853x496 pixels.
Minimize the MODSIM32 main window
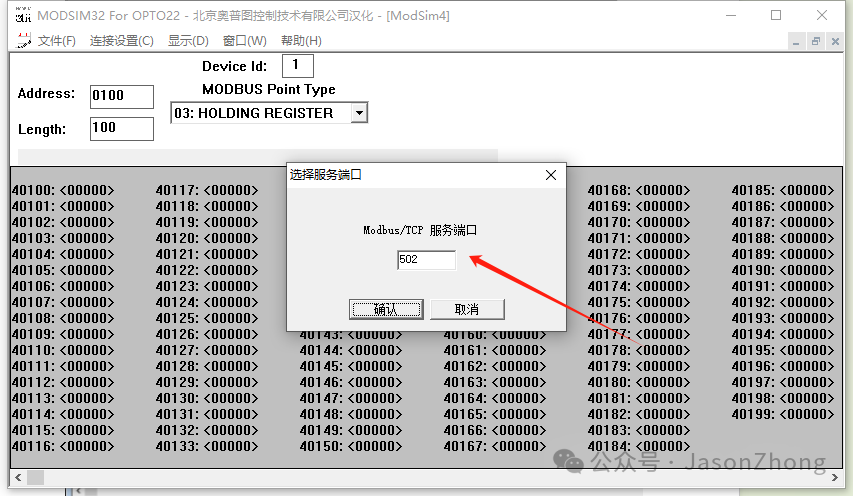(x=731, y=15)
